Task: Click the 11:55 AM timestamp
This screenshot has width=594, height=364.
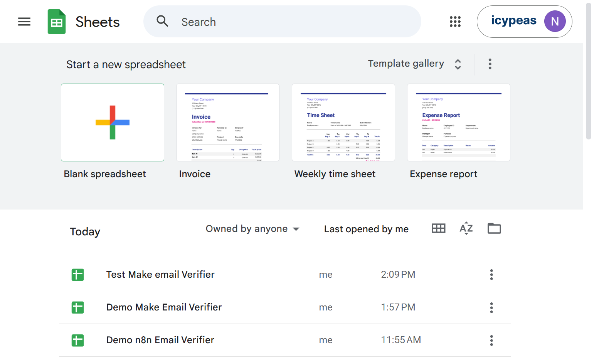Action: (x=401, y=340)
